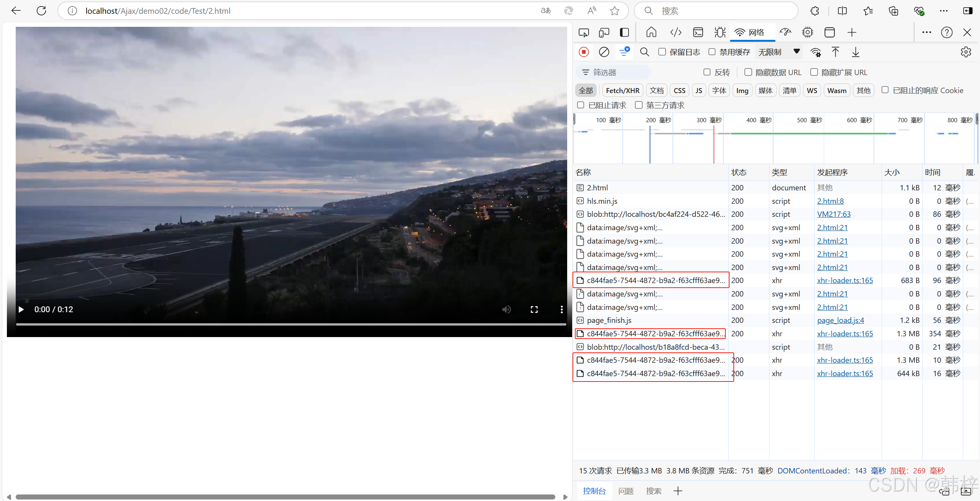Open the VM217:63 initiator link
This screenshot has width=980, height=501.
(834, 214)
